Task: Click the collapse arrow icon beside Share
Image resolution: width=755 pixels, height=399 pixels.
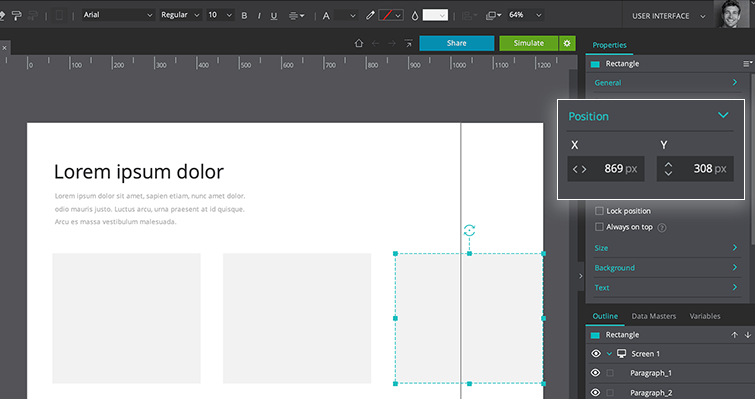Action: click(x=408, y=43)
